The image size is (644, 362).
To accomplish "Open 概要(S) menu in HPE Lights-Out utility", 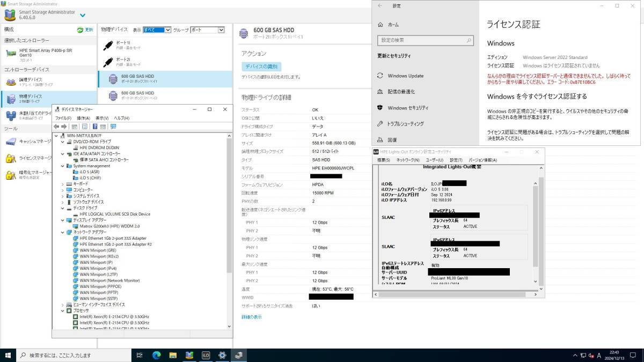I will 383,160.
